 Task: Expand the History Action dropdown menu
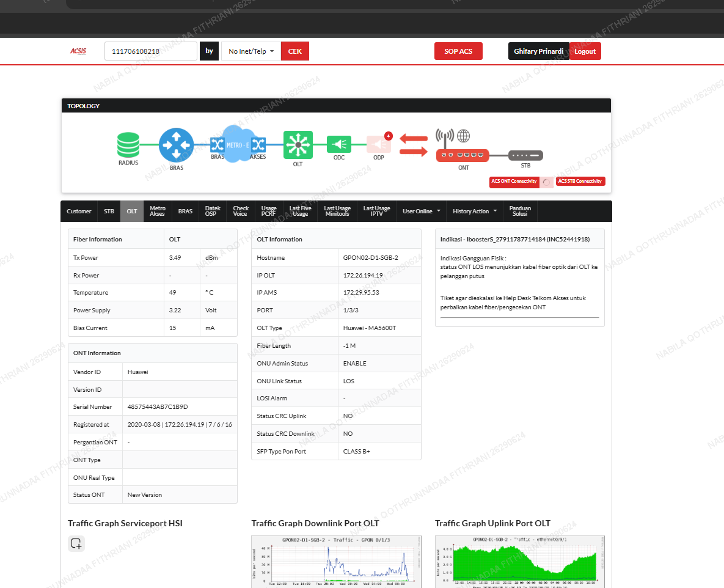click(x=475, y=211)
